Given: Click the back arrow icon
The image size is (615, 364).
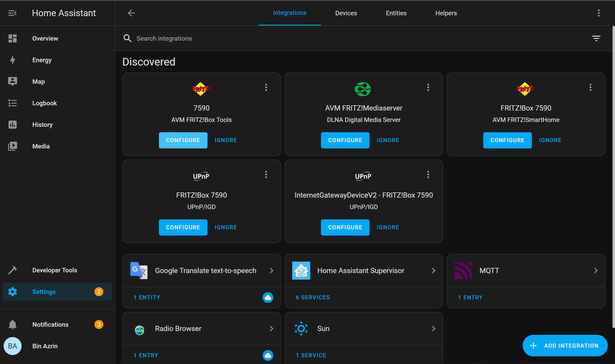Looking at the screenshot, I should tap(131, 13).
